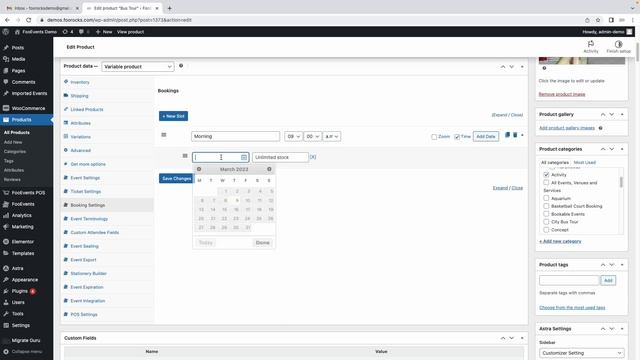
Task: Click browser reload button
Action: click(29, 20)
